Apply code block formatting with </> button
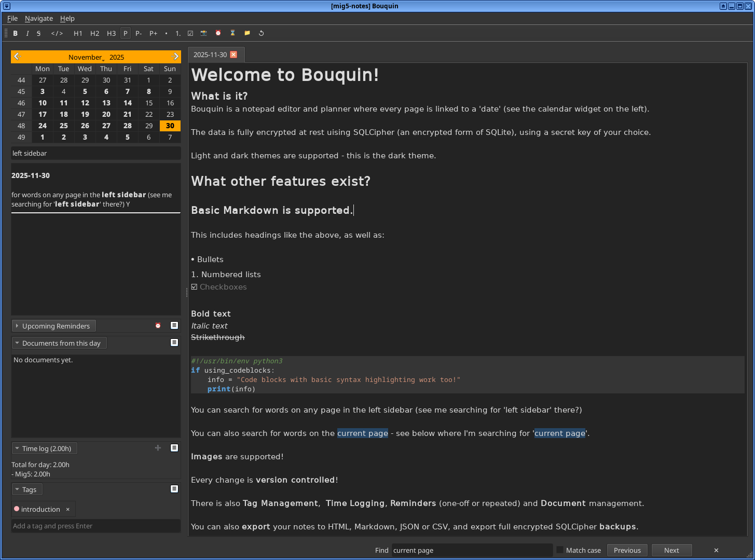Screen dimensions: 755x560 click(57, 33)
